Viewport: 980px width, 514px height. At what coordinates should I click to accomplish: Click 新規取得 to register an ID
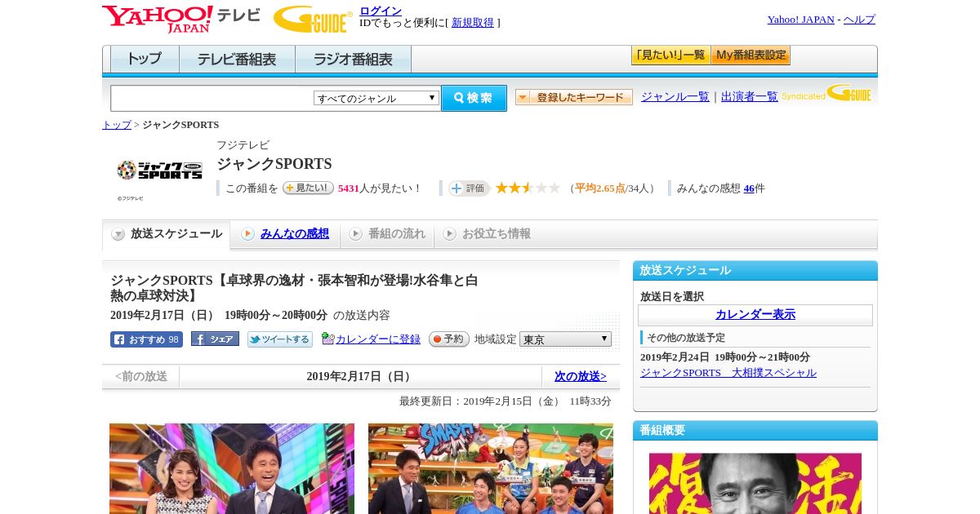(473, 23)
